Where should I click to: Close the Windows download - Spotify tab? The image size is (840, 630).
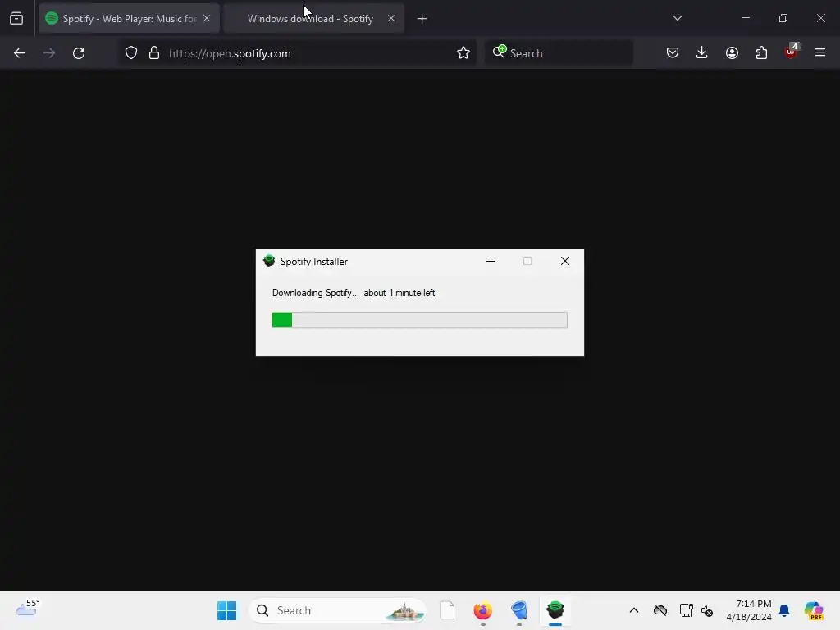[391, 18]
